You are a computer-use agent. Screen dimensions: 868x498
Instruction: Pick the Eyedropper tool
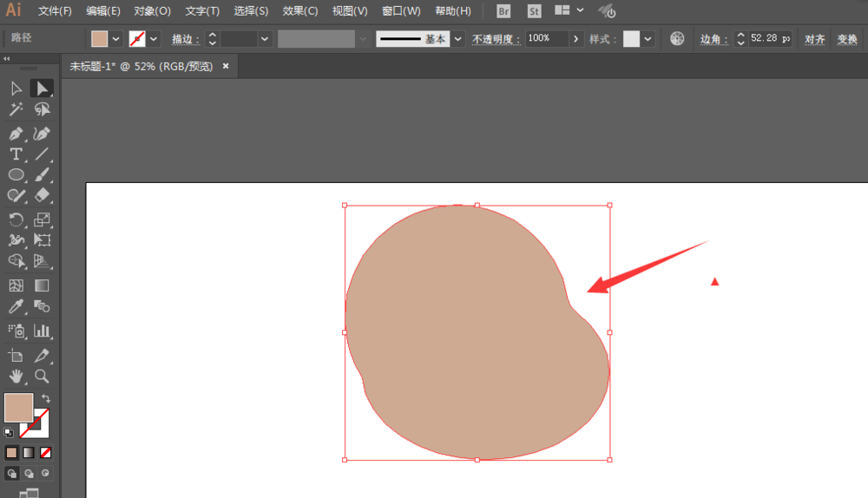[16, 306]
